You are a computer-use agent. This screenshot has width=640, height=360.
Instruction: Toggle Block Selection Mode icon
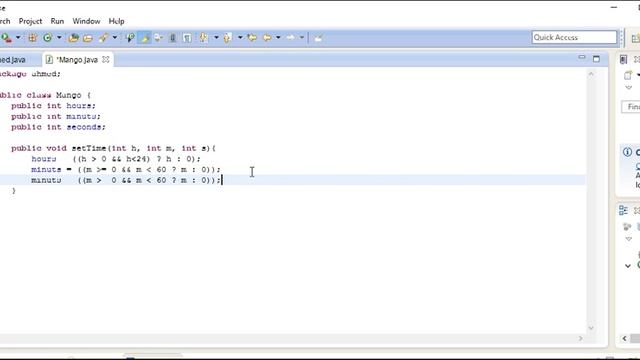pos(173,38)
